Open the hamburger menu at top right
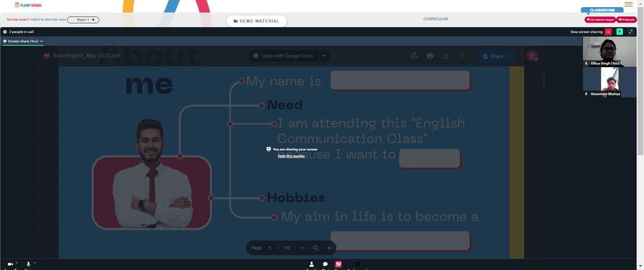The height and width of the screenshot is (270, 644). [629, 5]
